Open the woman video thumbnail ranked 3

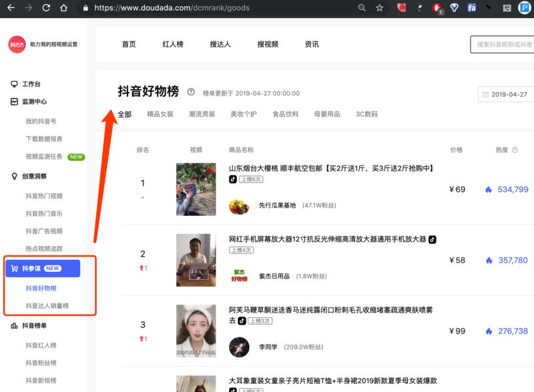[x=196, y=331]
